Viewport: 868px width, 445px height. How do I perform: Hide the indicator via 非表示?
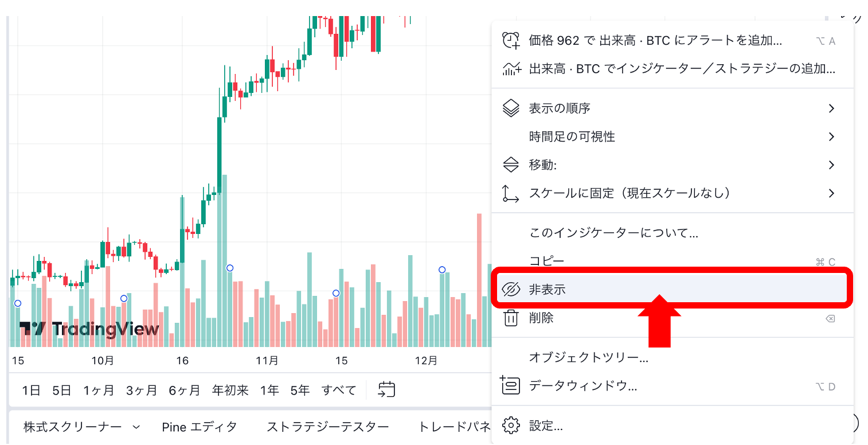[x=547, y=290]
